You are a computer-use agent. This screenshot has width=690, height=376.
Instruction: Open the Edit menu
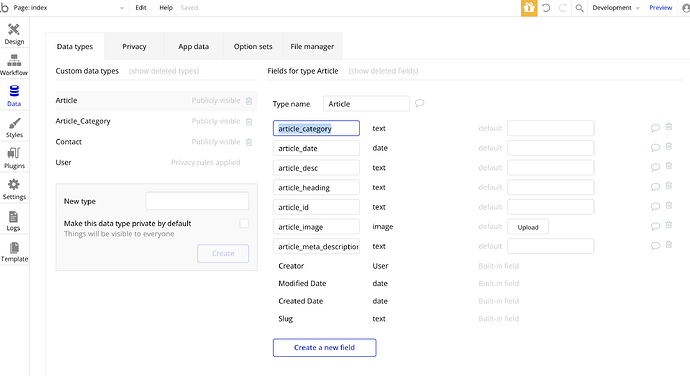pyautogui.click(x=141, y=8)
